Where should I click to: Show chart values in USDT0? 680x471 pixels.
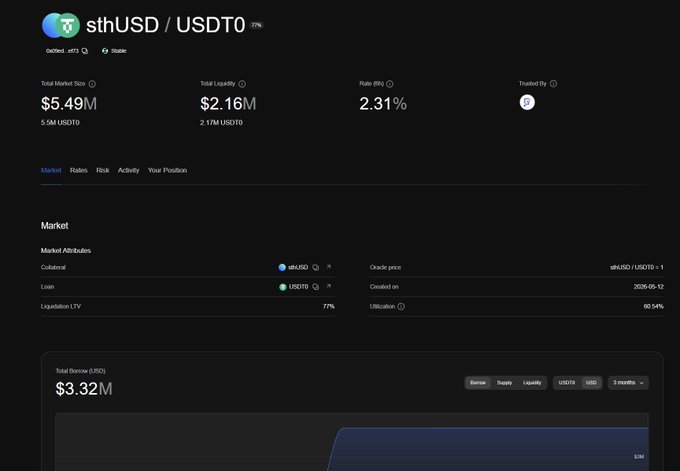pyautogui.click(x=567, y=383)
